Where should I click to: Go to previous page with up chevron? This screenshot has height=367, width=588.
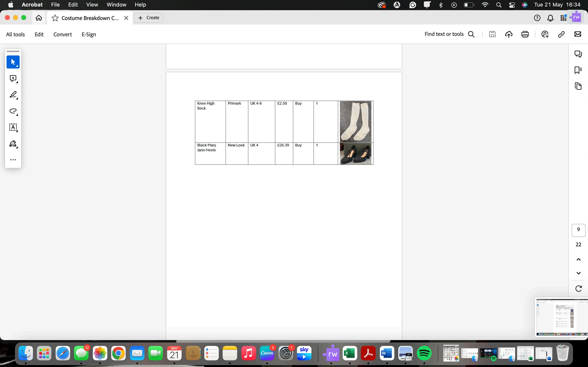pyautogui.click(x=579, y=260)
